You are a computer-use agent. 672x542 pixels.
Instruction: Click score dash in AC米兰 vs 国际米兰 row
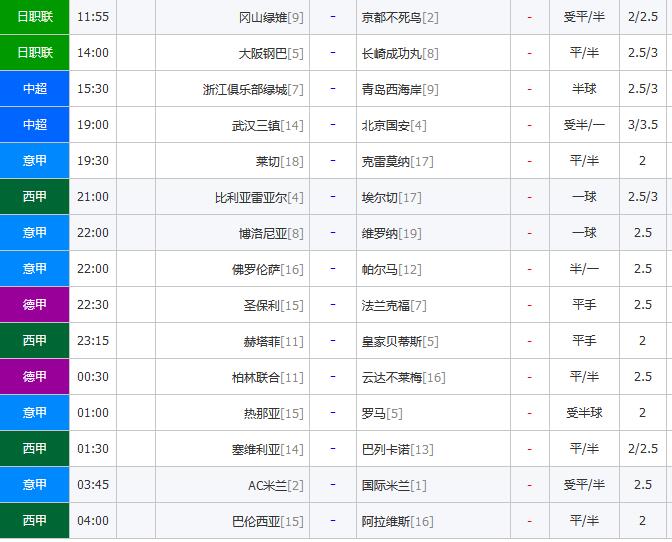click(x=333, y=485)
